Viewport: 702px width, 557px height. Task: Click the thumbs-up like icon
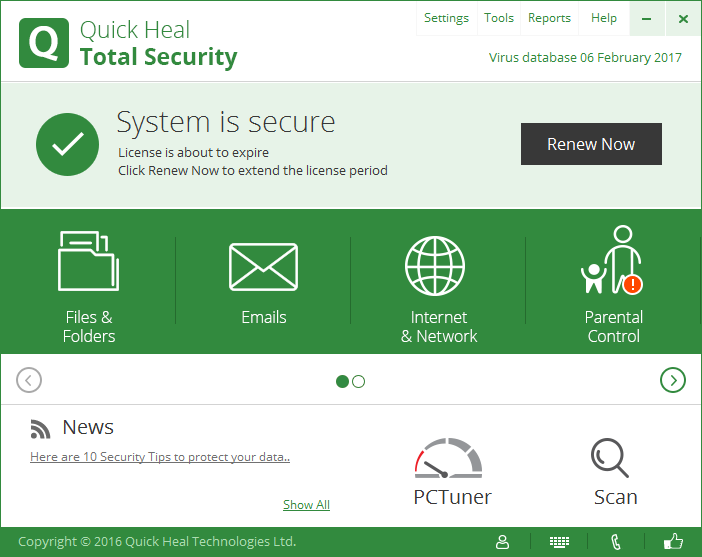coord(673,541)
